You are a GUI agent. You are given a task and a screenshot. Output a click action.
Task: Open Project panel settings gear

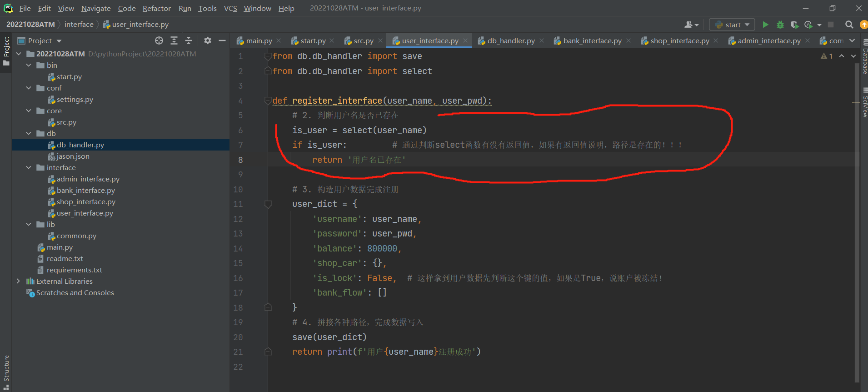point(208,40)
